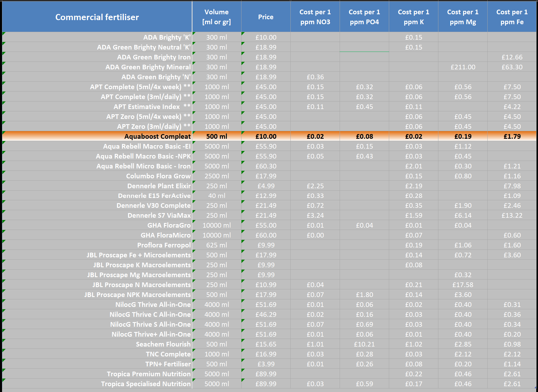538x392 pixels.
Task: Click JBL Proscape N Macroelements Mg cost £17.58
Action: (463, 285)
